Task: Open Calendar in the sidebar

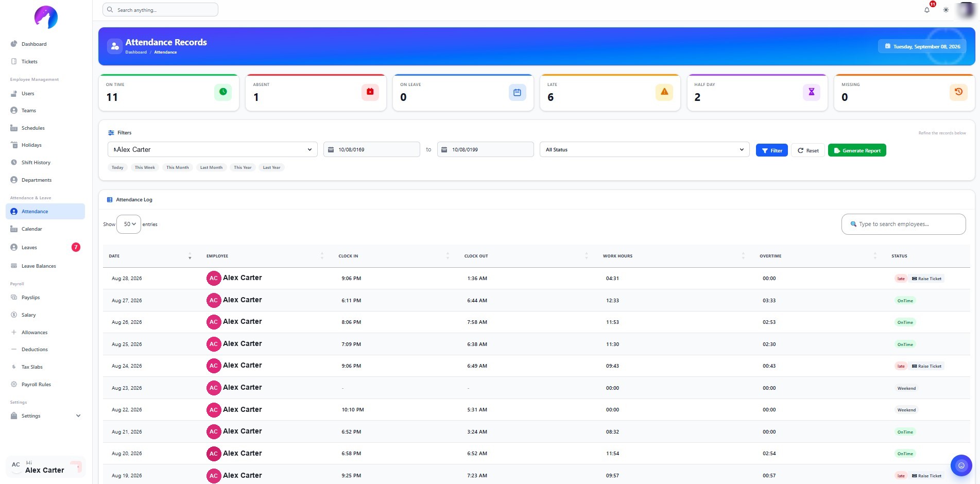Action: coord(45,229)
